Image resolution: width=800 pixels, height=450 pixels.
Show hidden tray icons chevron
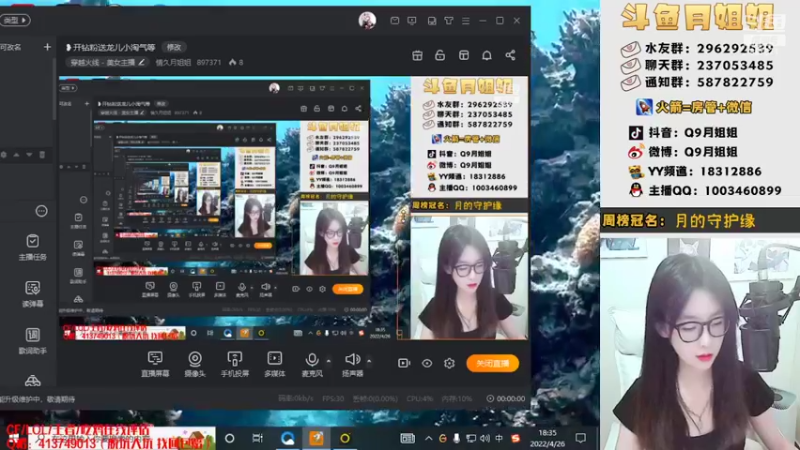coord(428,438)
